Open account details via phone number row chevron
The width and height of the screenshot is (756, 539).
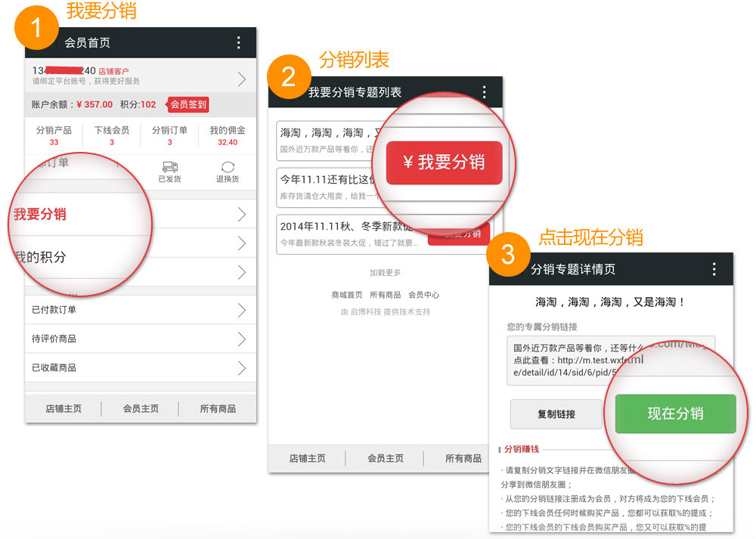[x=241, y=79]
